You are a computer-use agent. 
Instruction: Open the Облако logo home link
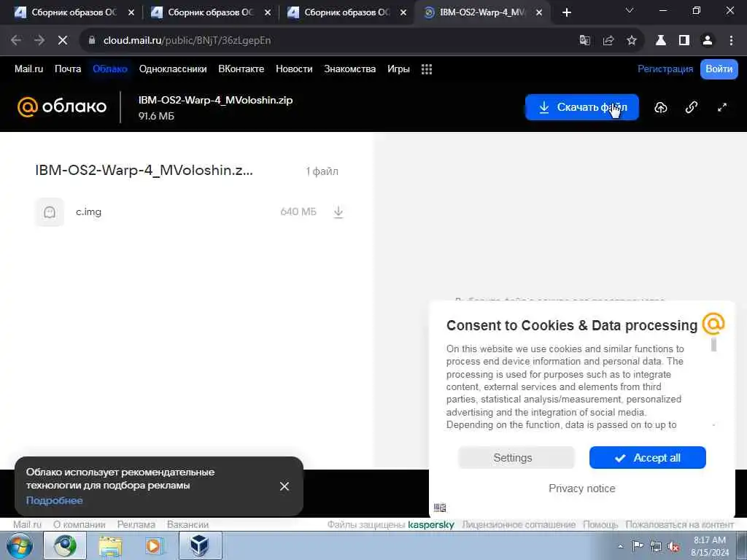point(62,106)
